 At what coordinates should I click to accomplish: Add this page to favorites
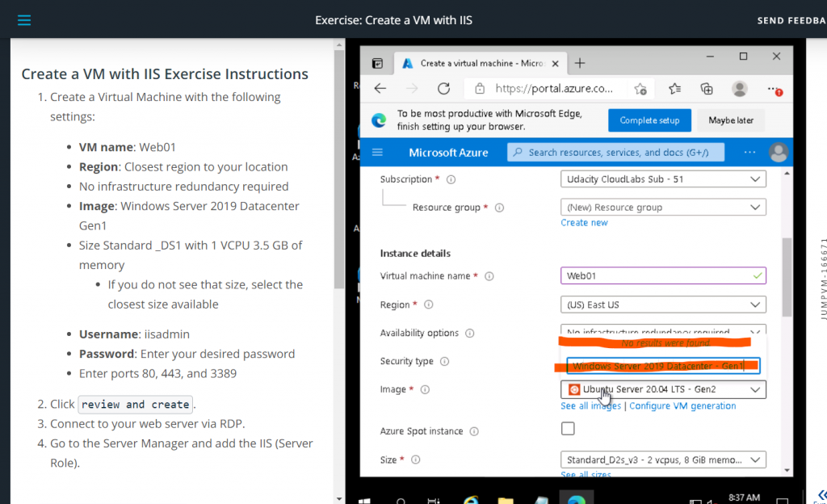pos(640,89)
